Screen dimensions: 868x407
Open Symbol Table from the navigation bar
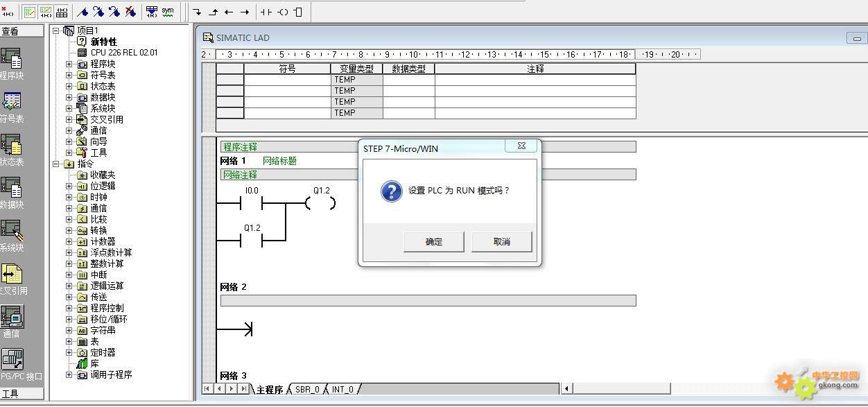(x=11, y=107)
